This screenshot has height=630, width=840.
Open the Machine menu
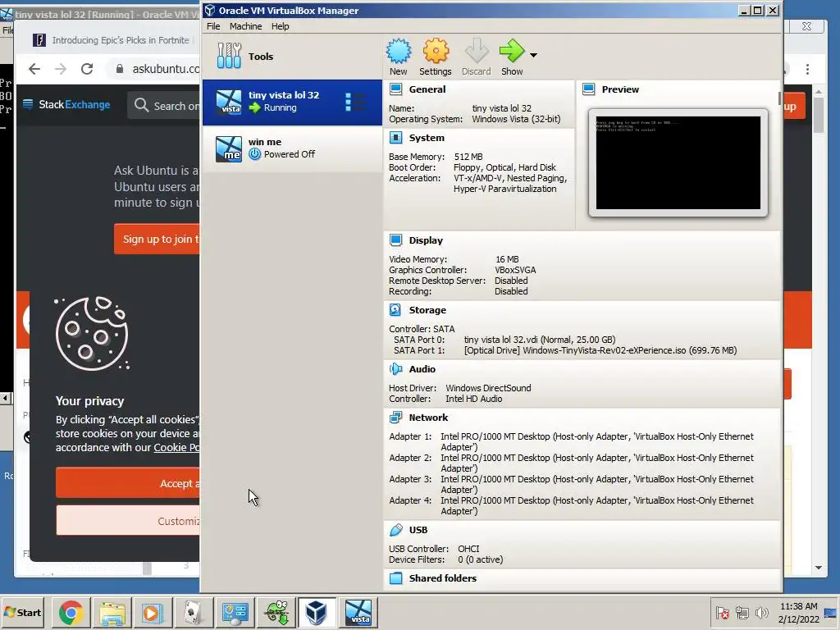click(x=246, y=26)
